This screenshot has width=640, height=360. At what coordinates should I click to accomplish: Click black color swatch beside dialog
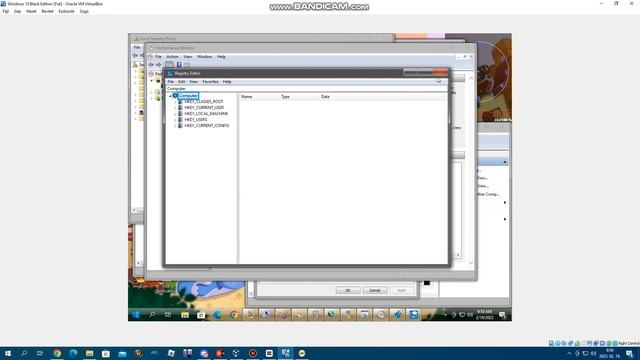[427, 283]
